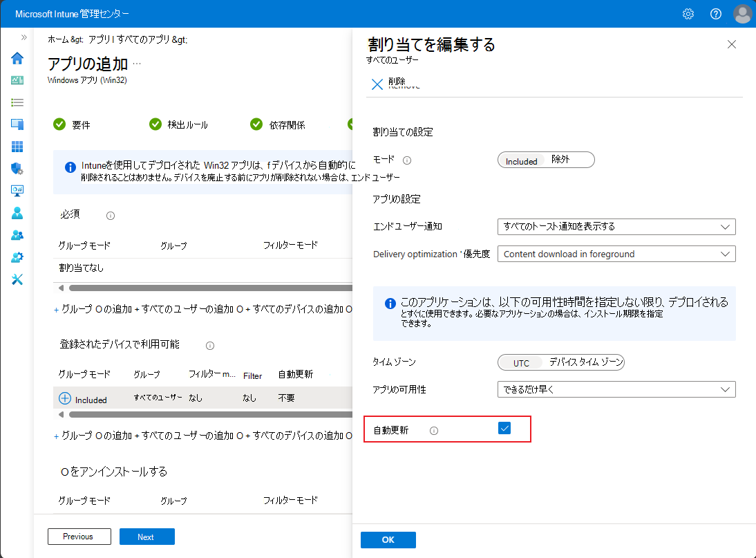The height and width of the screenshot is (558, 756).
Task: Expand the エンドユーザー通知 dropdown
Action: point(616,226)
